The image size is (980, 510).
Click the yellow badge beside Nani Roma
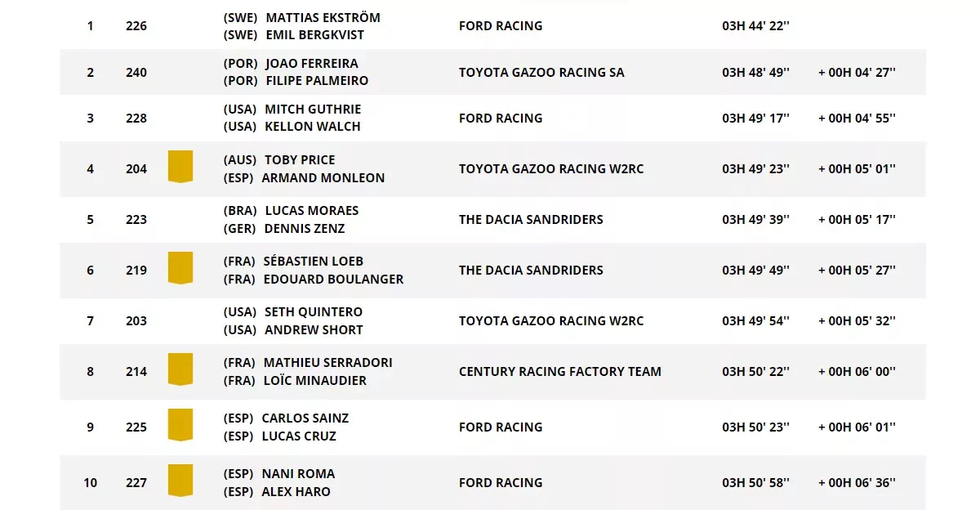pyautogui.click(x=180, y=480)
